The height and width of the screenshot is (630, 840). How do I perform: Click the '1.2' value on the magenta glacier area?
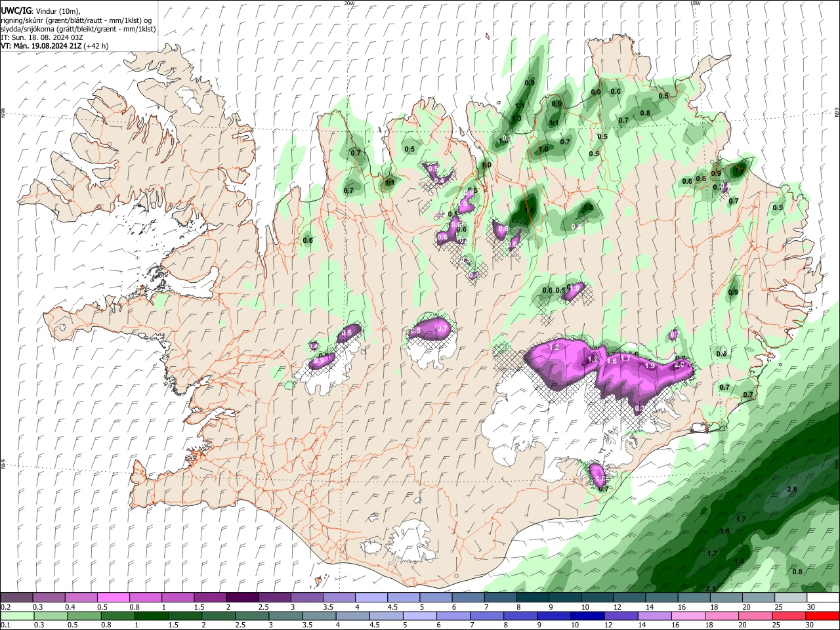tap(554, 346)
